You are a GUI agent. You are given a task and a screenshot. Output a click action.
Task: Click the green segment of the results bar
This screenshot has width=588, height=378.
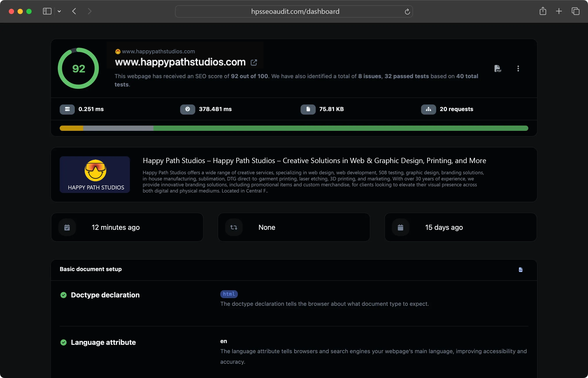pyautogui.click(x=341, y=128)
